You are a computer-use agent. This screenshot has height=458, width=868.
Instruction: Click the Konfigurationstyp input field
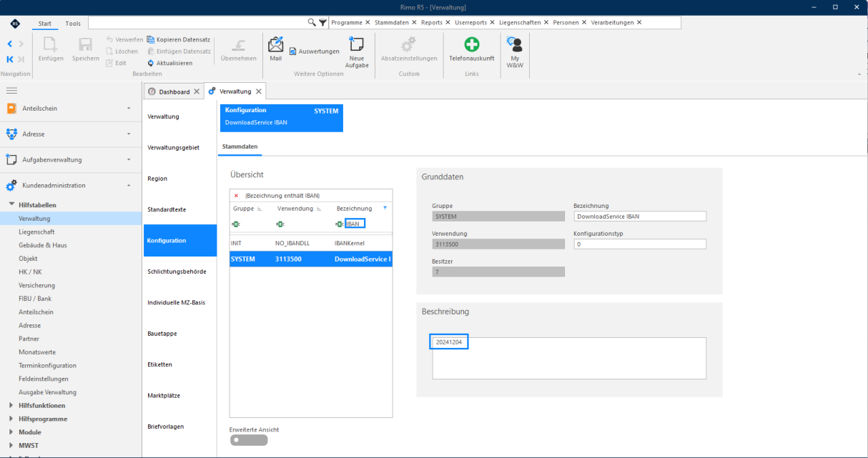pos(640,244)
